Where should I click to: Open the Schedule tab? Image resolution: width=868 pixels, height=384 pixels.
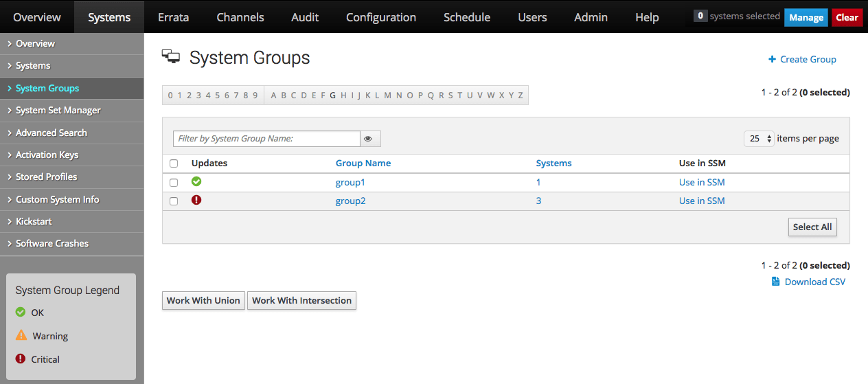467,17
